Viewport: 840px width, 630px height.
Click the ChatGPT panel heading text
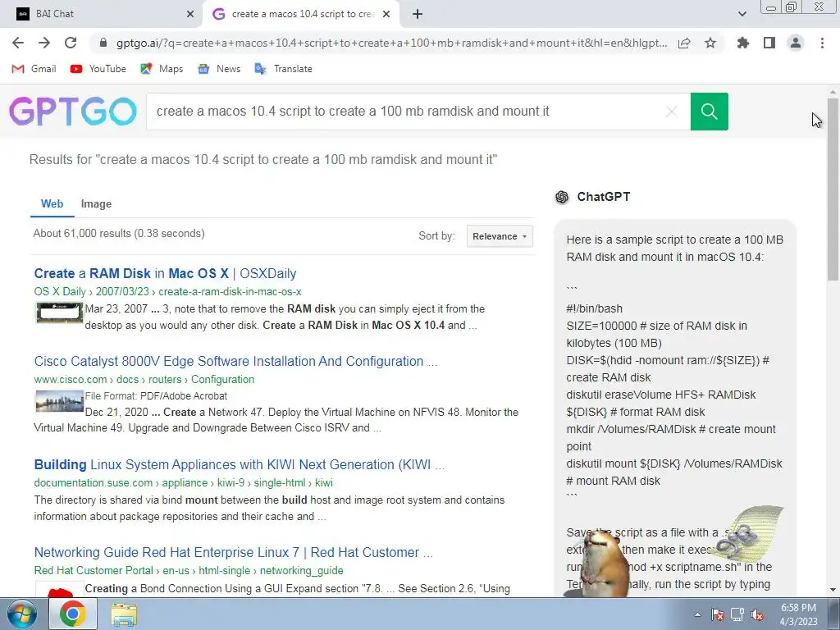coord(603,197)
